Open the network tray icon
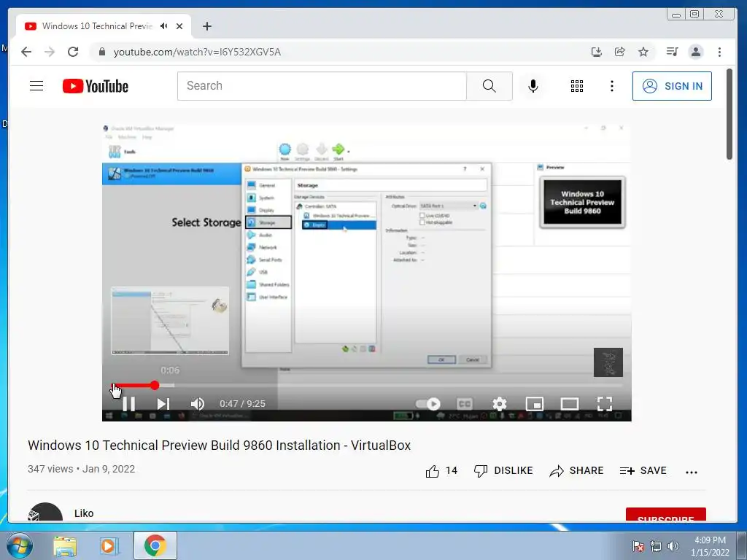747x560 pixels. [656, 546]
